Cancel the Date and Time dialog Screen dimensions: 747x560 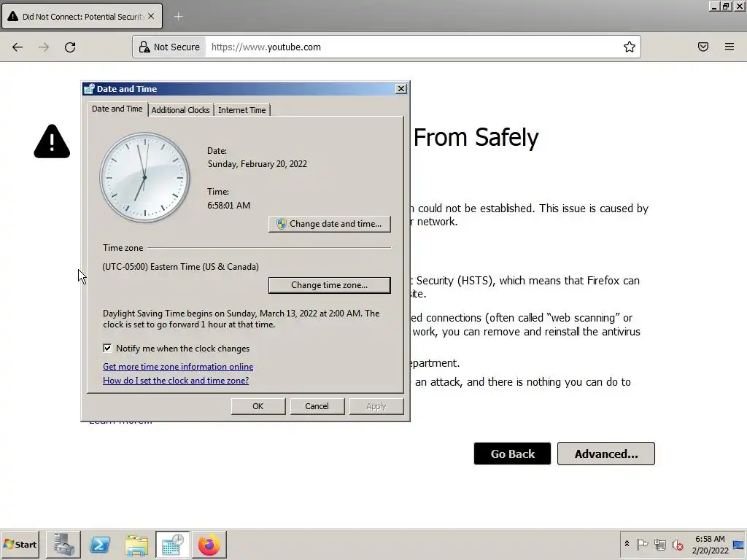(317, 406)
